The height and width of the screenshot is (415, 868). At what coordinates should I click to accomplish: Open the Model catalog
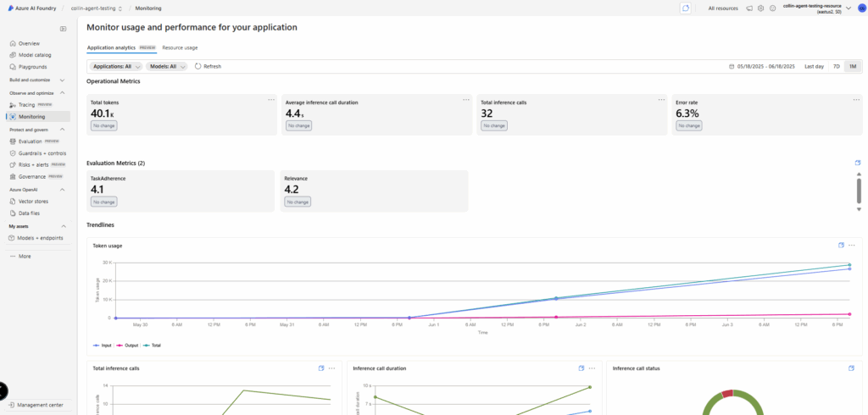tap(34, 55)
